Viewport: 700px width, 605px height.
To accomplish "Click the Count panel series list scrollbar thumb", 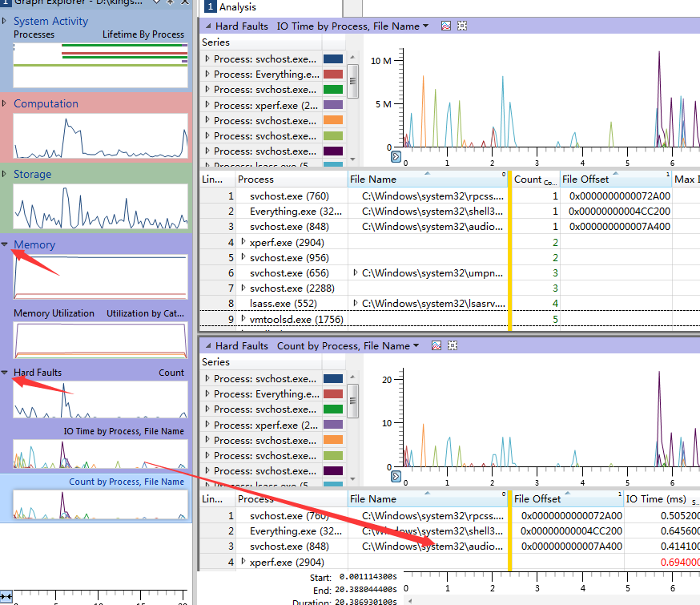I will [352, 401].
